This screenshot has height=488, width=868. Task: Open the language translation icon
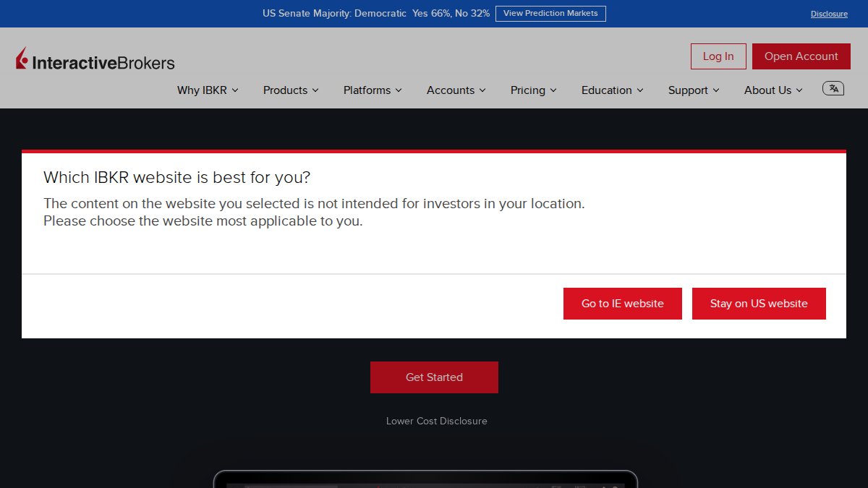(833, 88)
